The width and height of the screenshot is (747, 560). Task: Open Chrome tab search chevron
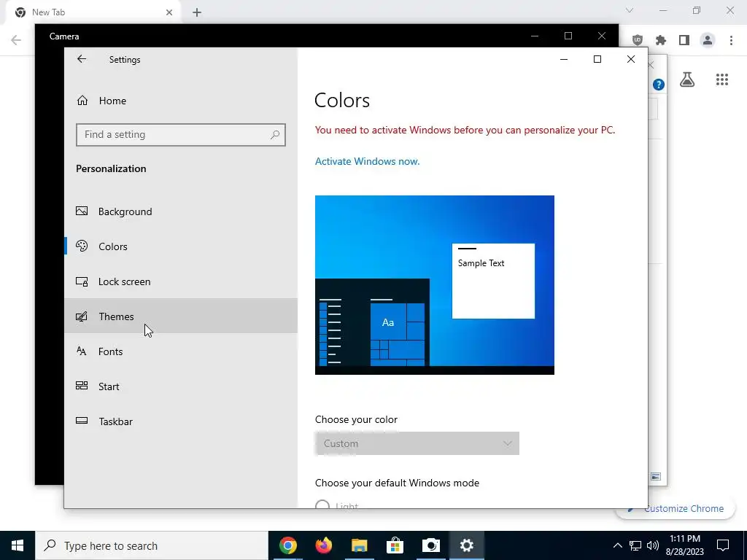[630, 10]
